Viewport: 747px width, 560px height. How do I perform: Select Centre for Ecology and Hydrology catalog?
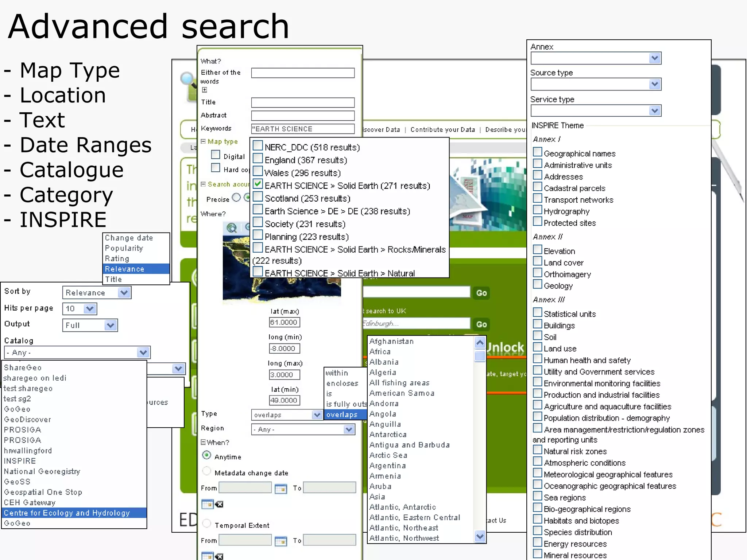74,513
